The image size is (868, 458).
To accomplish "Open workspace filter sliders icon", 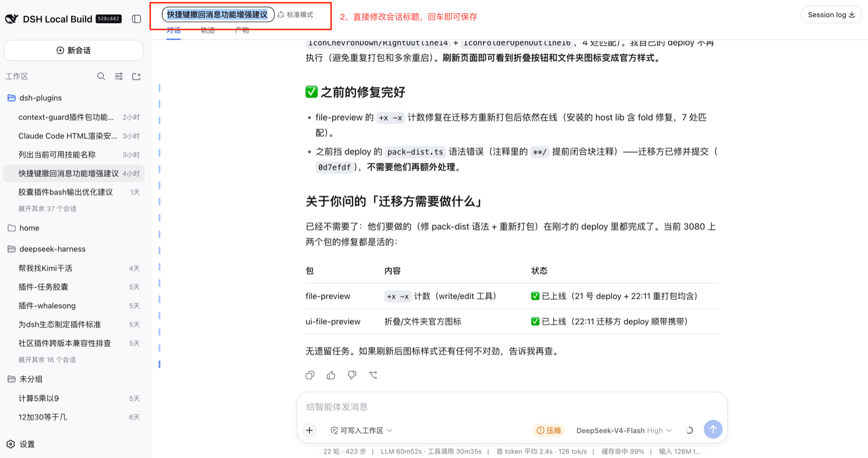I will (119, 76).
